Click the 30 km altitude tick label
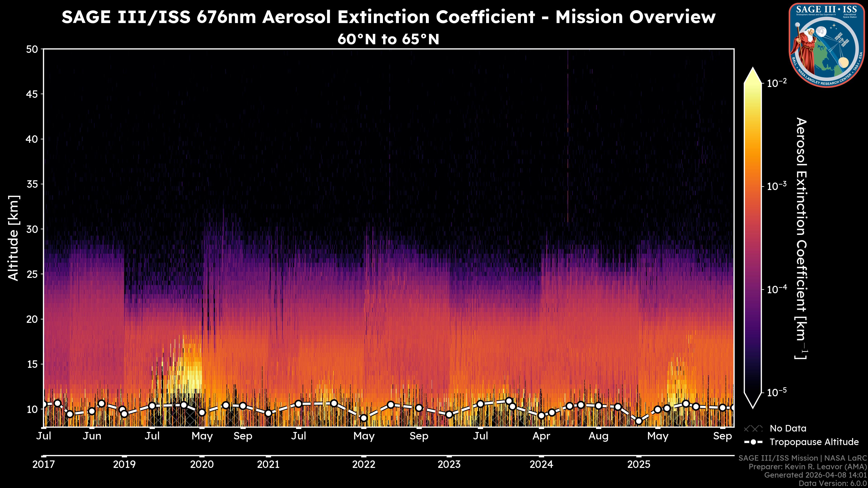The image size is (868, 488). (x=32, y=229)
